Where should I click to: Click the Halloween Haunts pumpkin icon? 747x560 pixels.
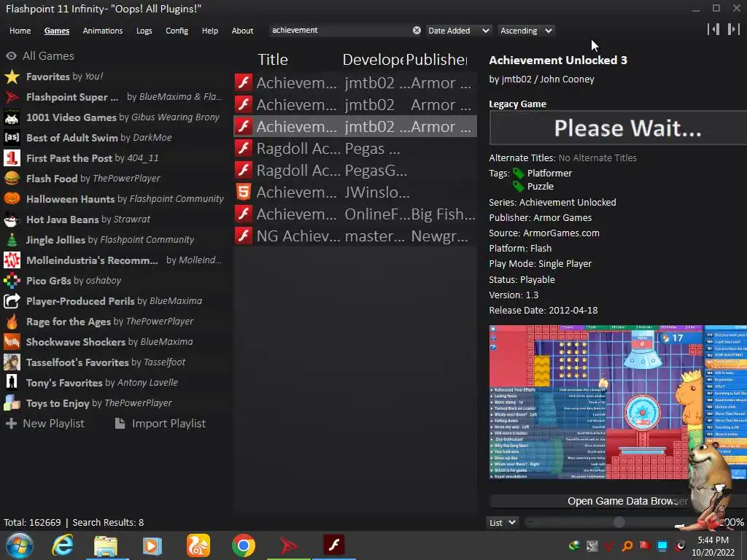(12, 199)
